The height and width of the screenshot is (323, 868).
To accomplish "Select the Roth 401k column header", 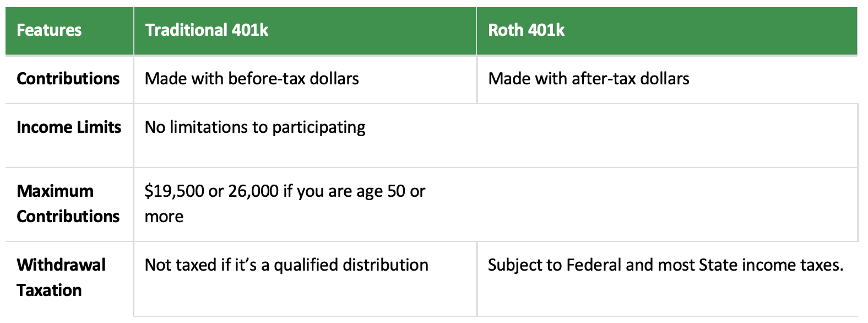I will (527, 30).
